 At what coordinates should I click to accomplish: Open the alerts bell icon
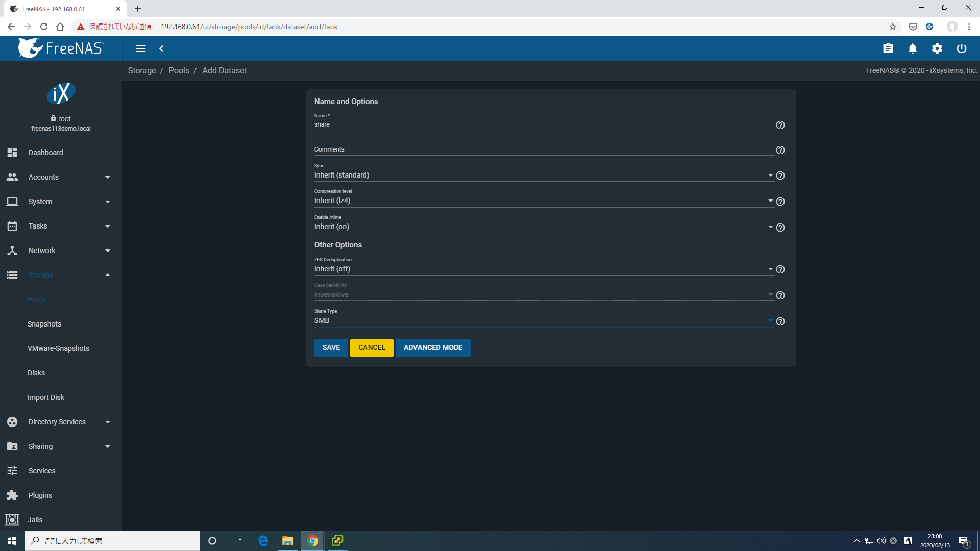[x=913, y=48]
